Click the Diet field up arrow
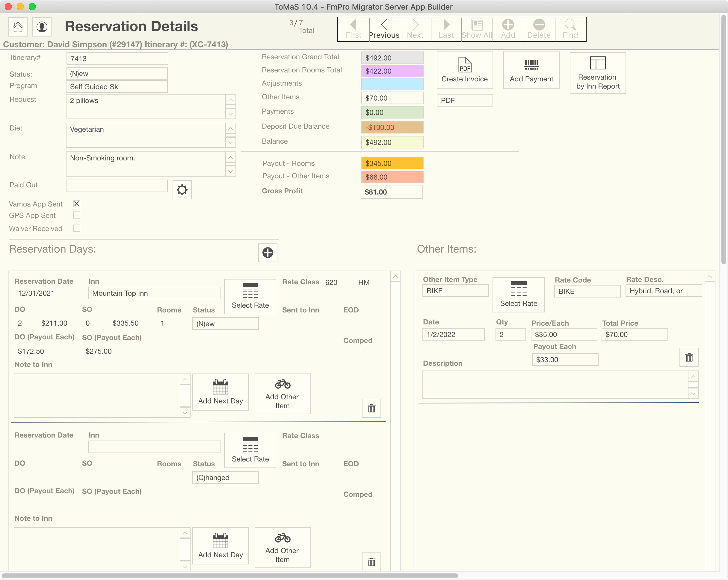This screenshot has width=728, height=580. [x=230, y=129]
